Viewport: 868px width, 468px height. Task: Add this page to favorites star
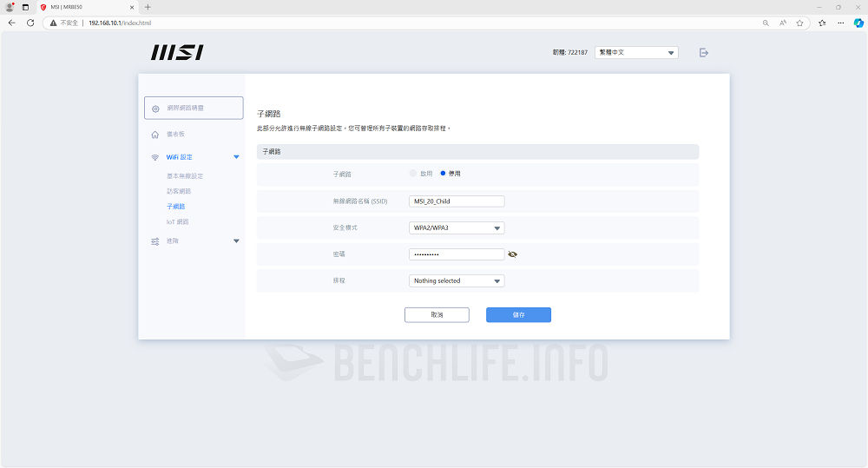800,23
